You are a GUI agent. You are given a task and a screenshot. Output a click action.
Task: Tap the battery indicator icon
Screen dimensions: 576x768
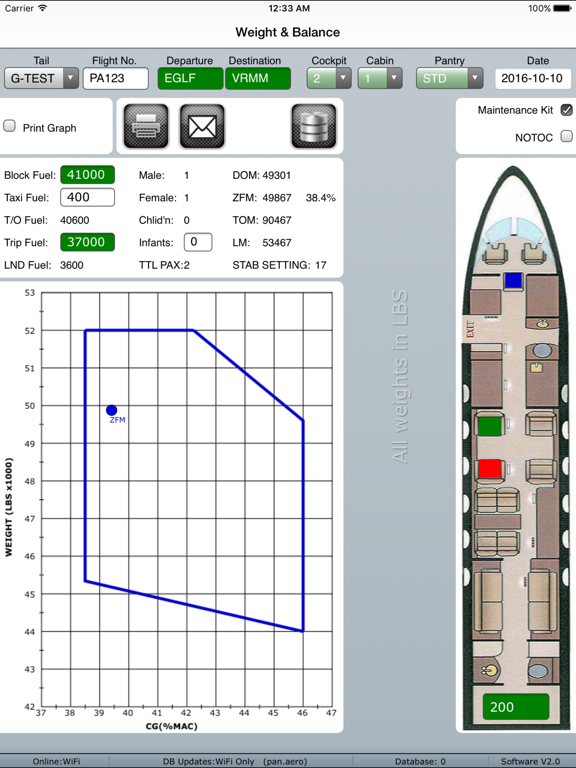tap(562, 8)
